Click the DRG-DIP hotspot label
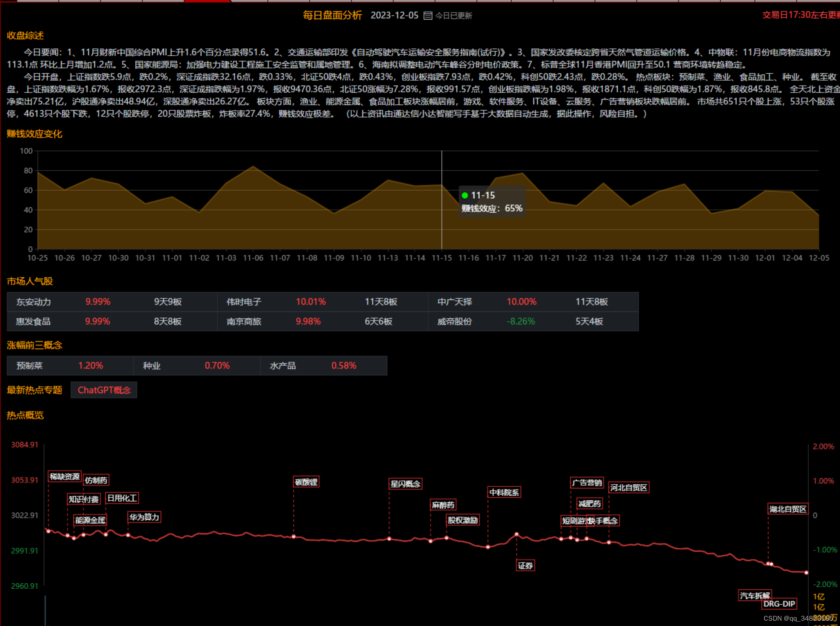The width and height of the screenshot is (840, 626). (779, 604)
